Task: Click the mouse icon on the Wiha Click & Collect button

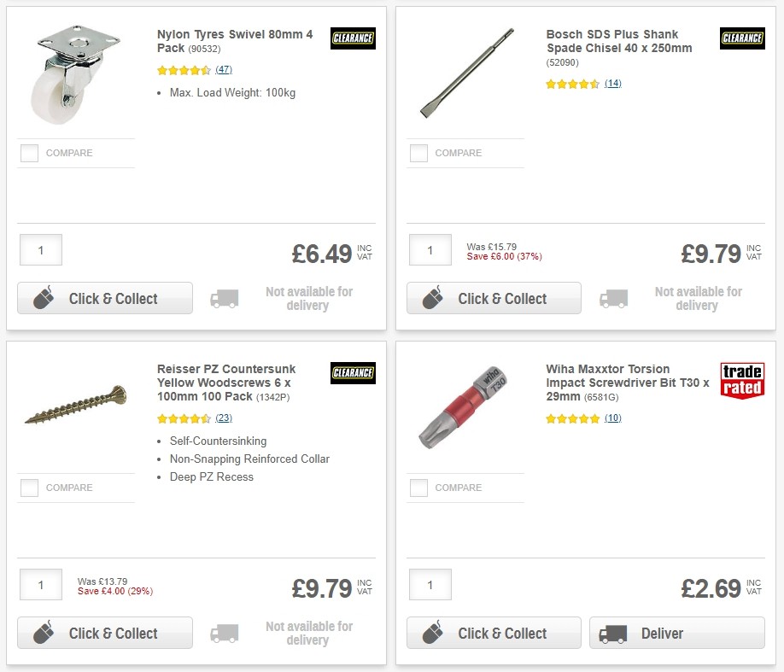Action: pyautogui.click(x=431, y=633)
